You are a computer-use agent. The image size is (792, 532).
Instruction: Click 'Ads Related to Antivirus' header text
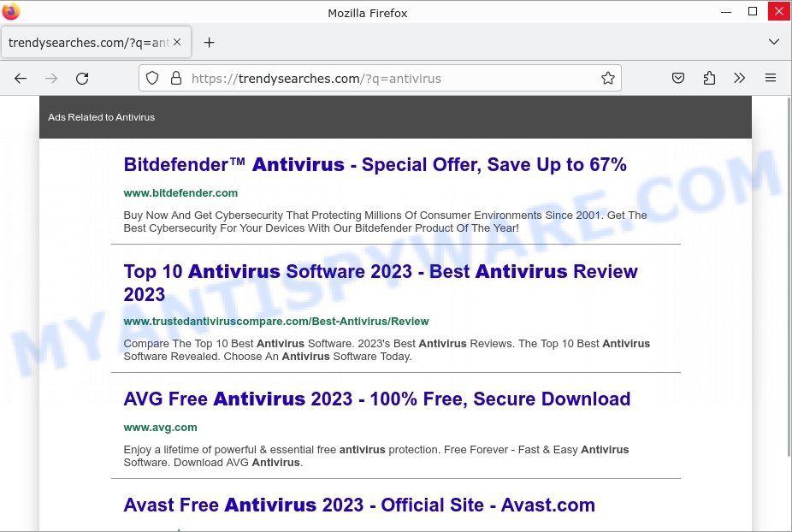[102, 117]
